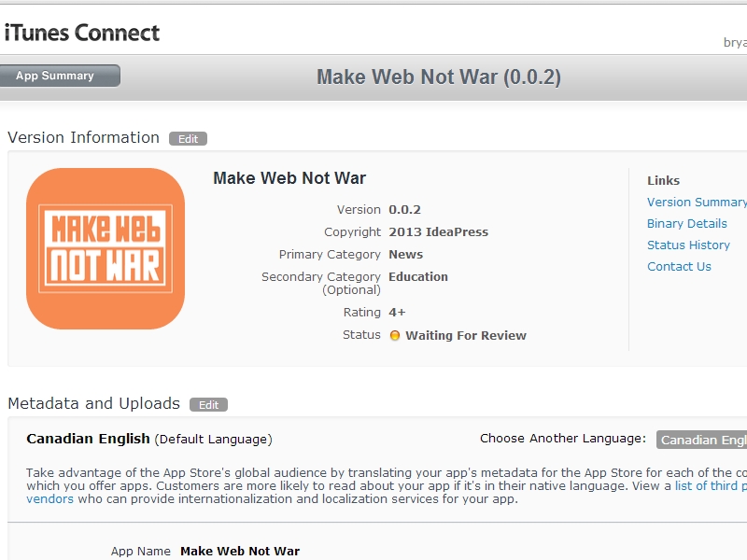747x560 pixels.
Task: Open the Contact Us link
Action: (x=679, y=266)
